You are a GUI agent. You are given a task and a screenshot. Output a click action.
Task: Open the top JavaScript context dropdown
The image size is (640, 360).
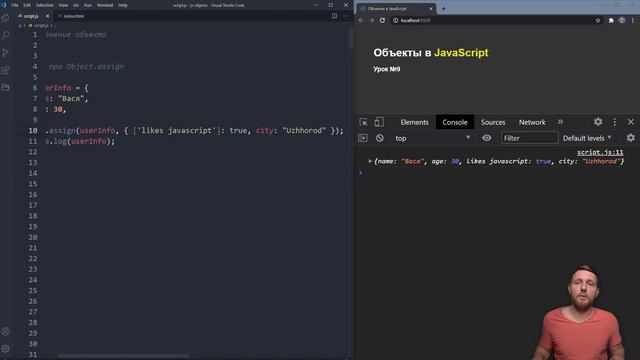coord(432,138)
